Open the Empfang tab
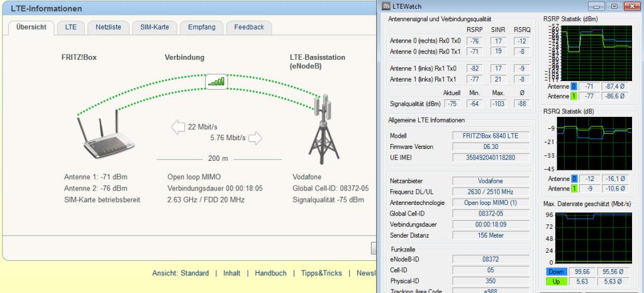 (201, 28)
